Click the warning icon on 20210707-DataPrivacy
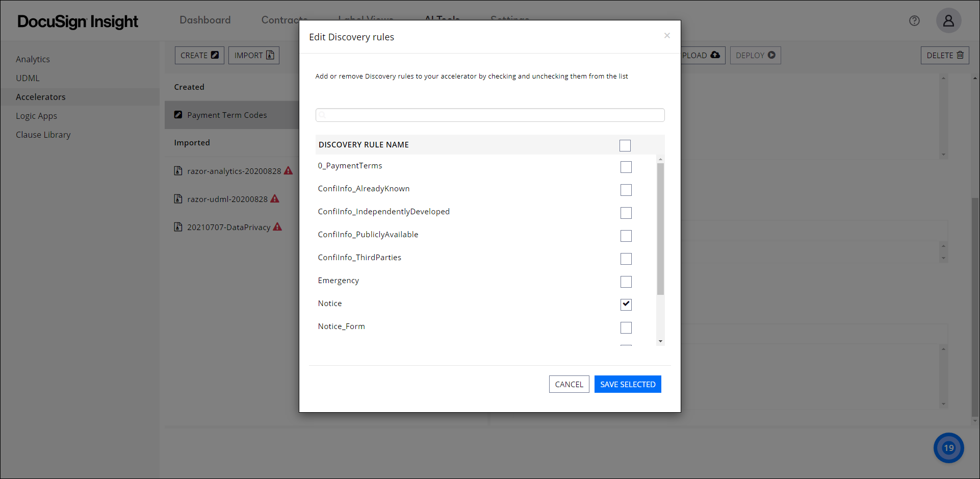 277,226
